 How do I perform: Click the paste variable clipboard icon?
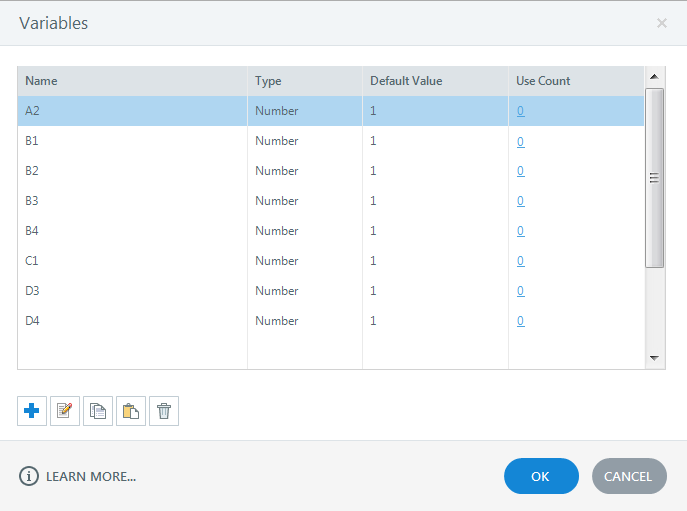point(131,411)
